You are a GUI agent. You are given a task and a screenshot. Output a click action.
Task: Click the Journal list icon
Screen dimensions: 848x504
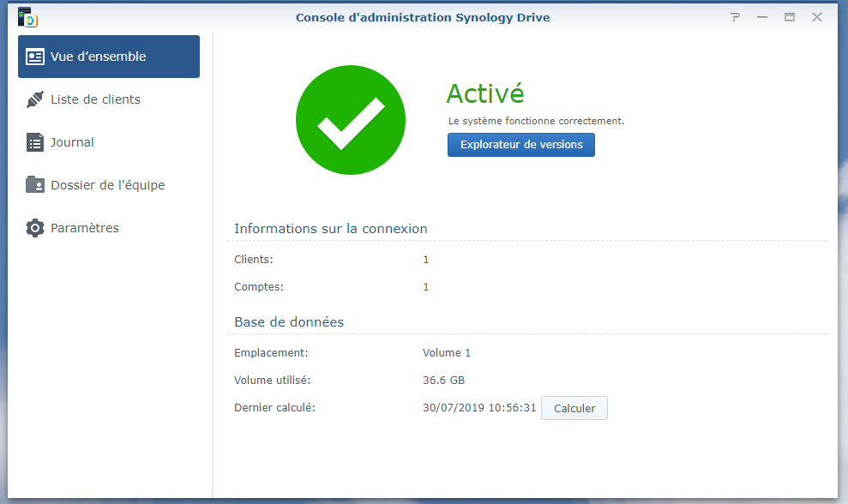[x=35, y=142]
